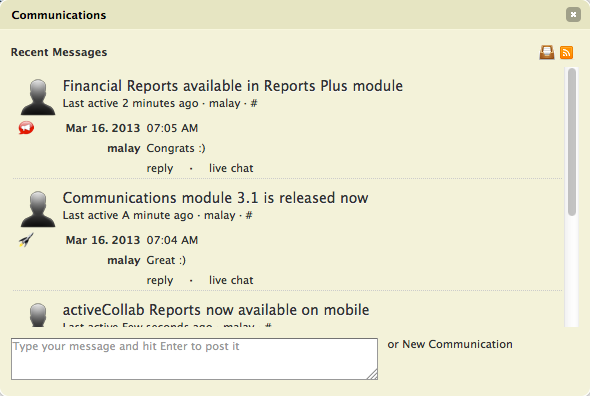Open the archive tray icon

pyautogui.click(x=546, y=52)
